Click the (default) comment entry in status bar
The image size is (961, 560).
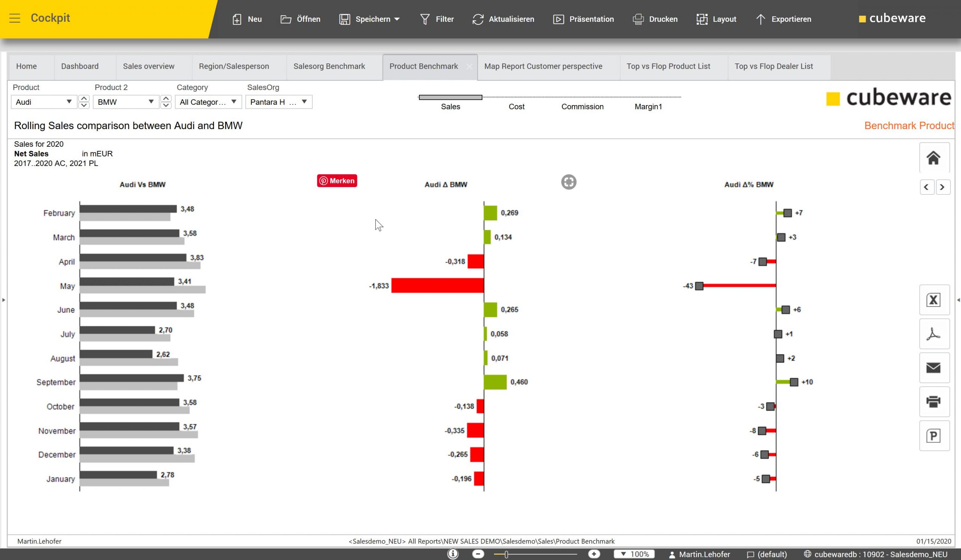(x=767, y=554)
